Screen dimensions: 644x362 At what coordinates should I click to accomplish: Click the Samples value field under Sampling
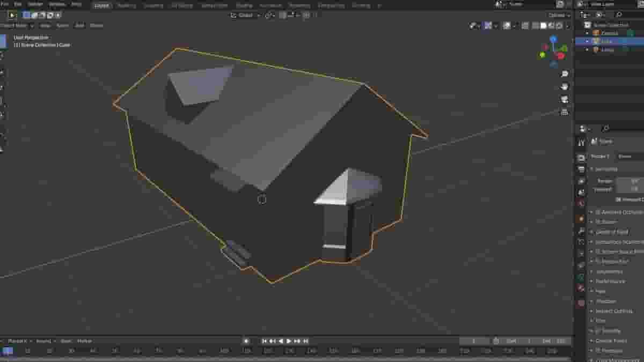click(628, 182)
